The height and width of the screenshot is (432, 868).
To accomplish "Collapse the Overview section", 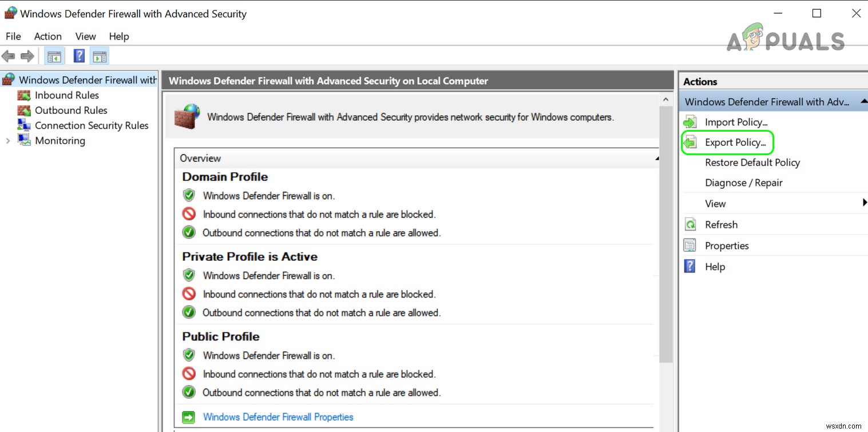I will [x=656, y=158].
